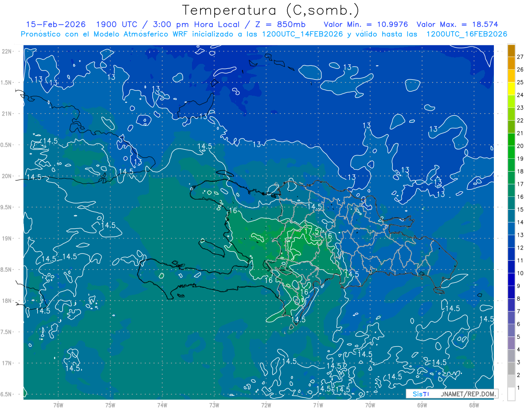
Task: Click the '1200UTC_14FEB2026' initialization time
Action: 302,34
